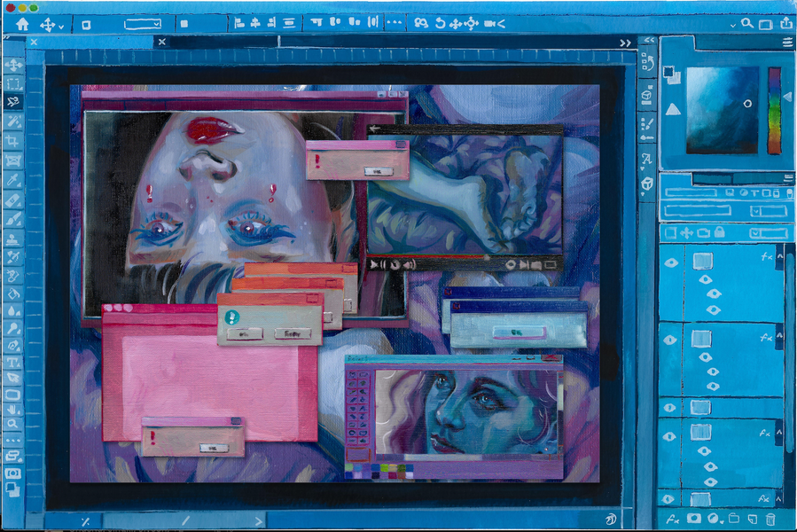Open the Move tool preset dropdown arrow
Image resolution: width=797 pixels, height=532 pixels.
click(61, 27)
